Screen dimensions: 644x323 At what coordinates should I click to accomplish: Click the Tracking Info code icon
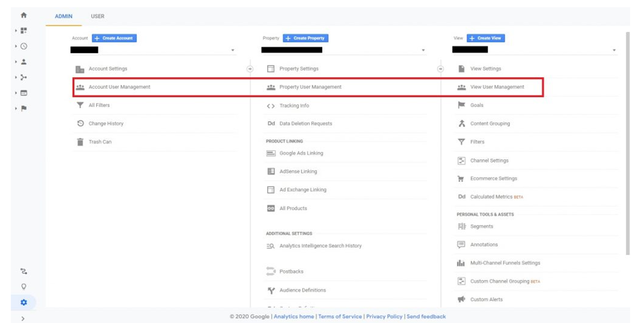271,106
